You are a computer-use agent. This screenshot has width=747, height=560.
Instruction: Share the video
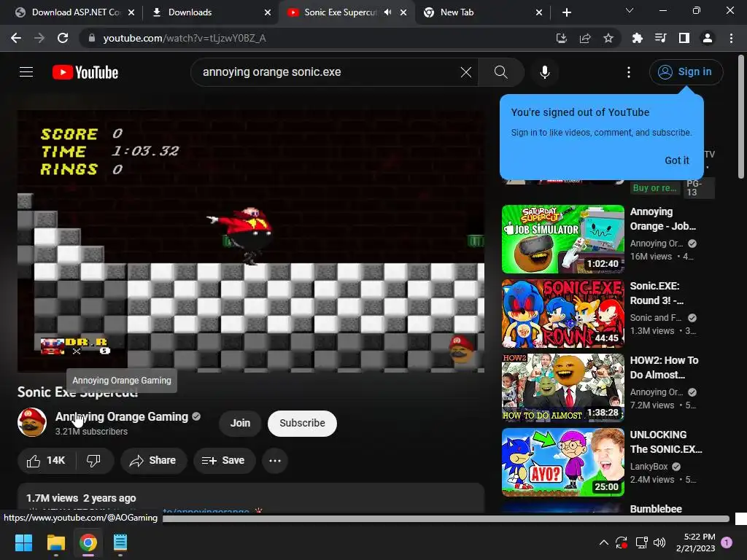point(153,461)
